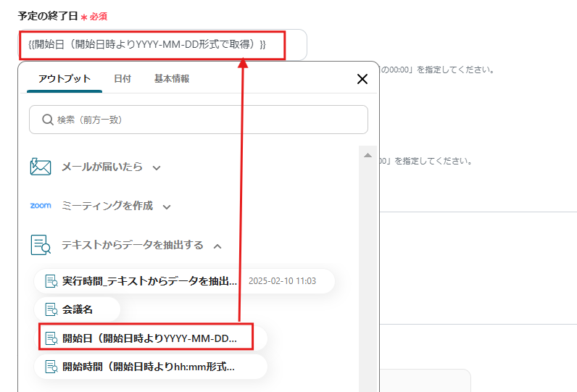Switch to the アウトプット tab
Viewport: 577px width, 392px height.
click(65, 79)
